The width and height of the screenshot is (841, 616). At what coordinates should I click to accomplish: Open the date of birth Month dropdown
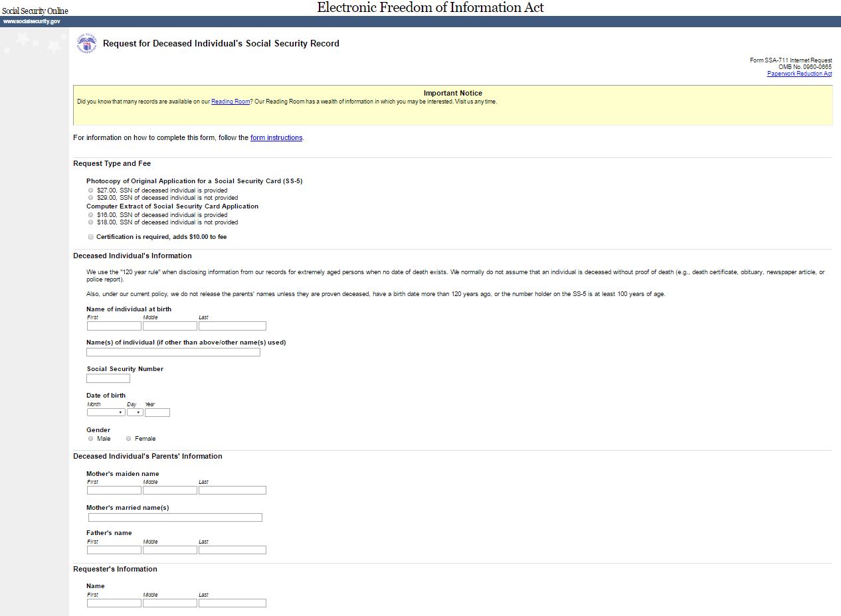pyautogui.click(x=106, y=412)
